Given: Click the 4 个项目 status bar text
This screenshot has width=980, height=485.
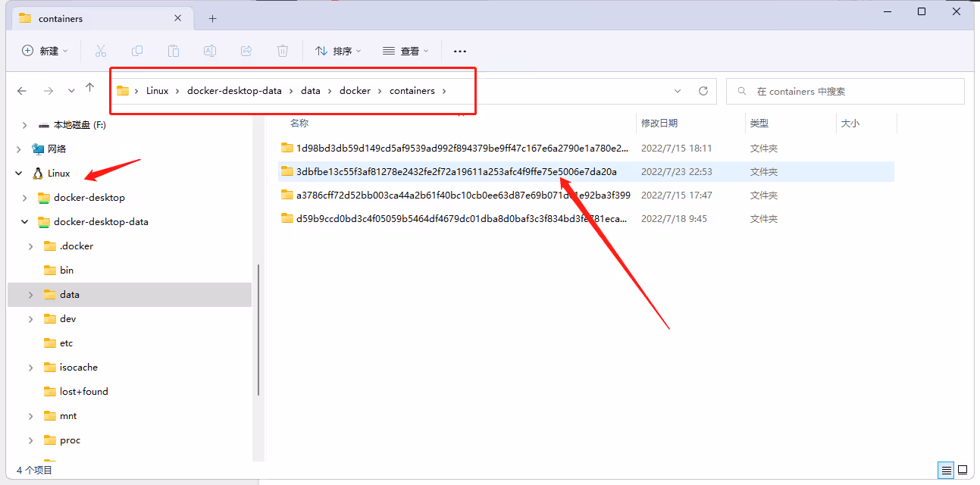Looking at the screenshot, I should coord(35,471).
